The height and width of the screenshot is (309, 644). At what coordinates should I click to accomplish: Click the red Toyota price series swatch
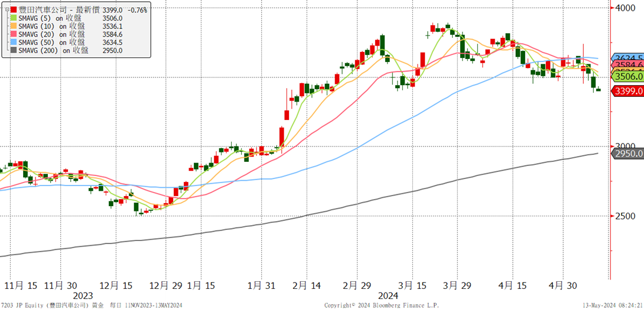tap(14, 10)
